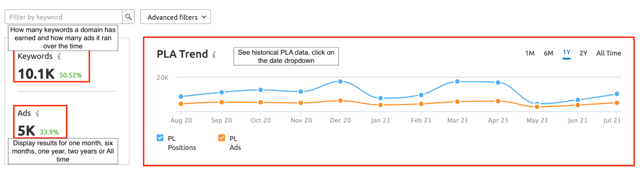Click the PLA Trend info icon
Screen dimensions: 644x173
[x=214, y=55]
